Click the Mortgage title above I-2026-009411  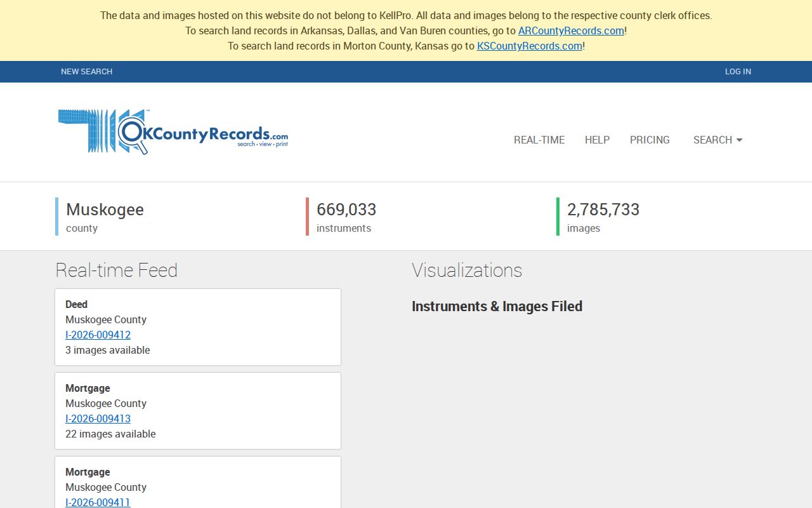tap(88, 472)
